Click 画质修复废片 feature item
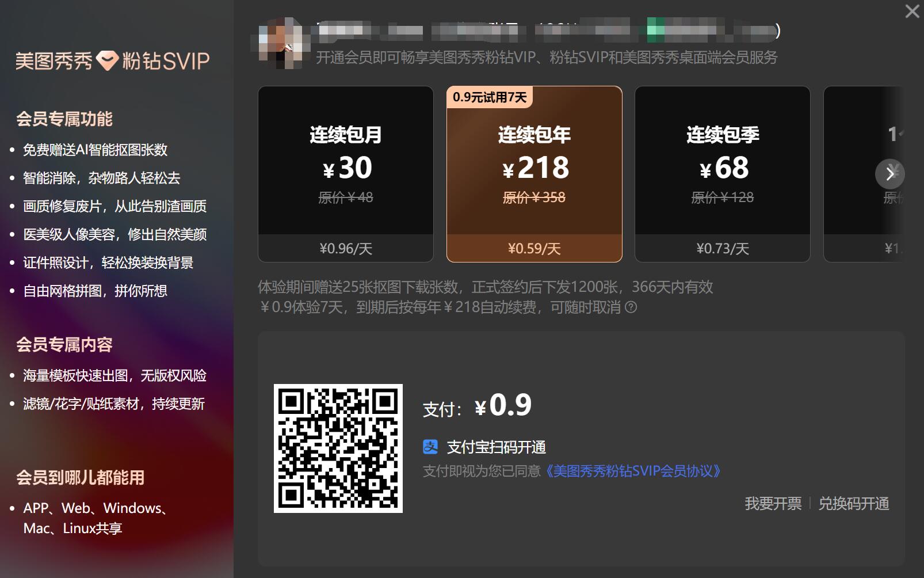 click(x=114, y=207)
